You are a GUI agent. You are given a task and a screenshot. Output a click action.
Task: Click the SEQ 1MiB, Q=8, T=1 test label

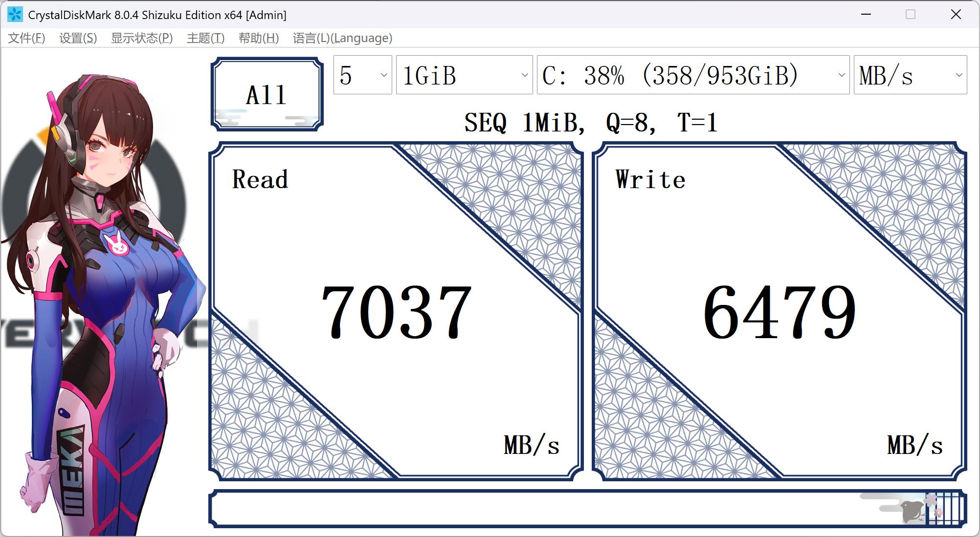[x=590, y=122]
